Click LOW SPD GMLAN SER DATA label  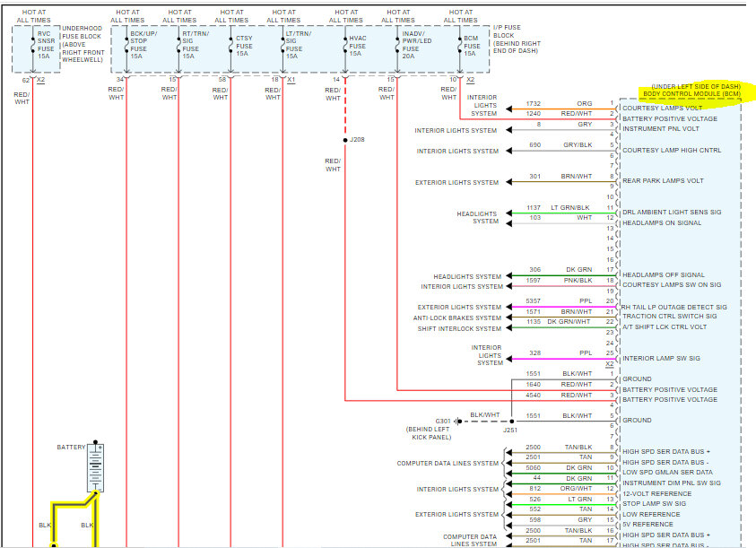(667, 473)
